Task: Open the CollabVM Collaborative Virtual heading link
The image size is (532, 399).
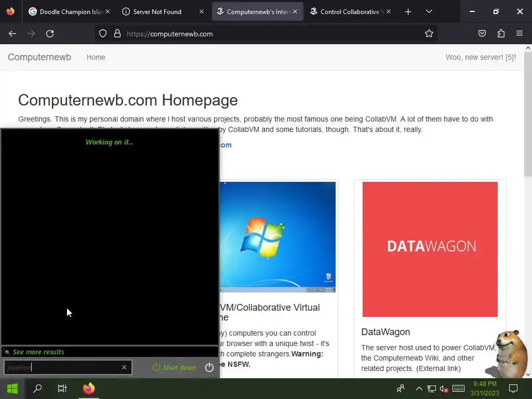Action: 270,312
